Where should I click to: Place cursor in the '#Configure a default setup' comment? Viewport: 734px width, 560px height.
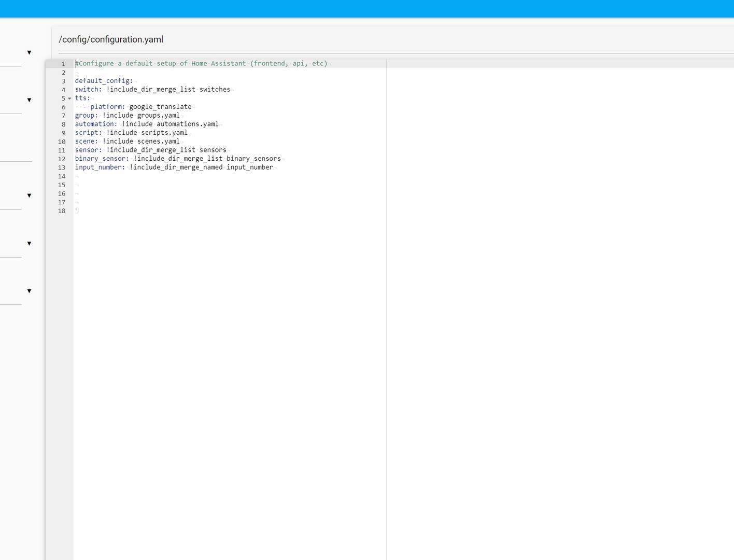(x=201, y=63)
